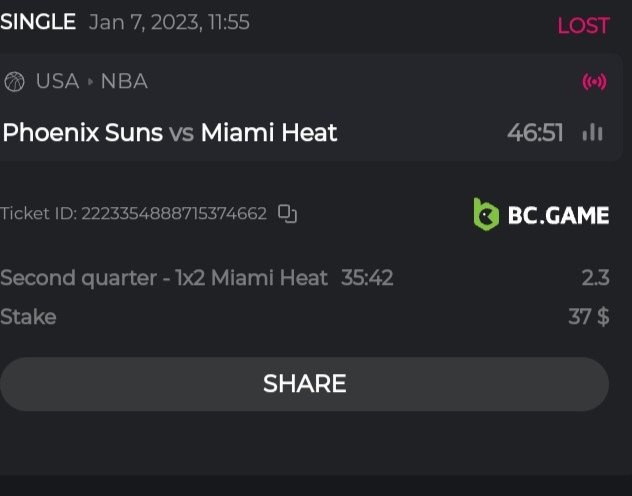Select the ticket ID number text
This screenshot has width=632, height=496.
tap(174, 213)
